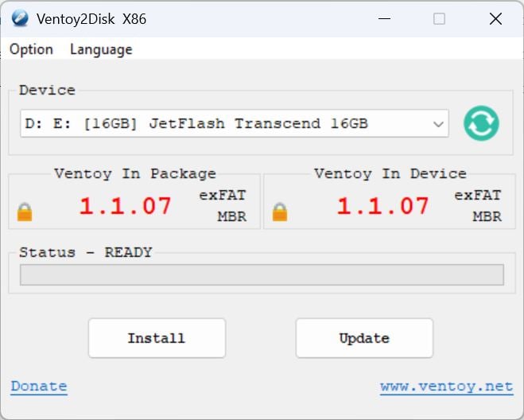Click the Status - READY label

pyautogui.click(x=85, y=252)
